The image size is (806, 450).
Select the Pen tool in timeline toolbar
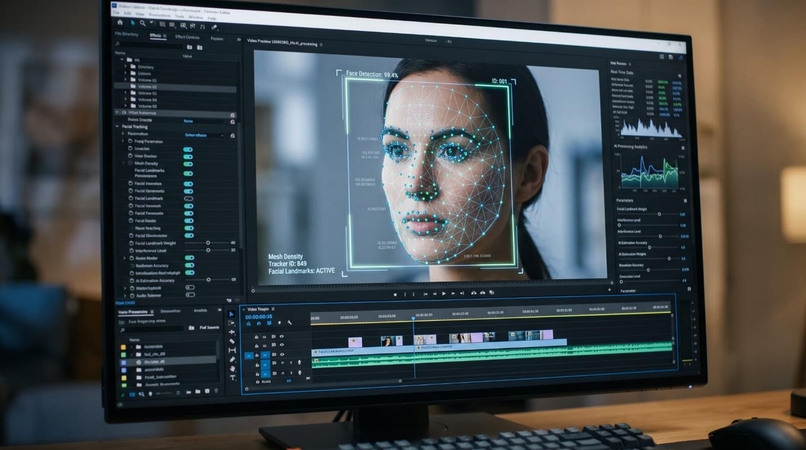coord(232,359)
